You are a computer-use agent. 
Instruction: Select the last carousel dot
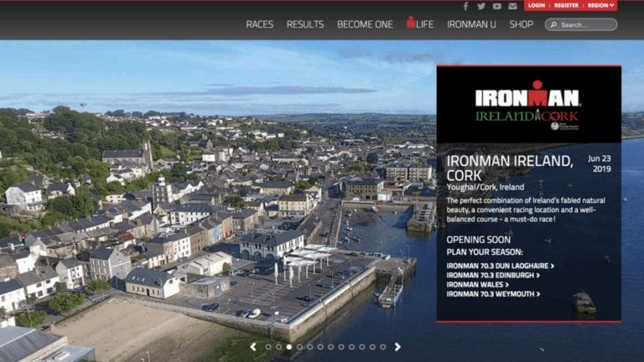click(383, 346)
